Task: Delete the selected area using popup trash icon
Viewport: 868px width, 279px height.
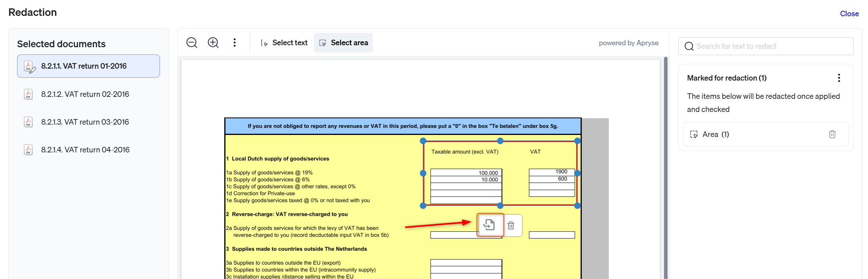Action: (511, 225)
